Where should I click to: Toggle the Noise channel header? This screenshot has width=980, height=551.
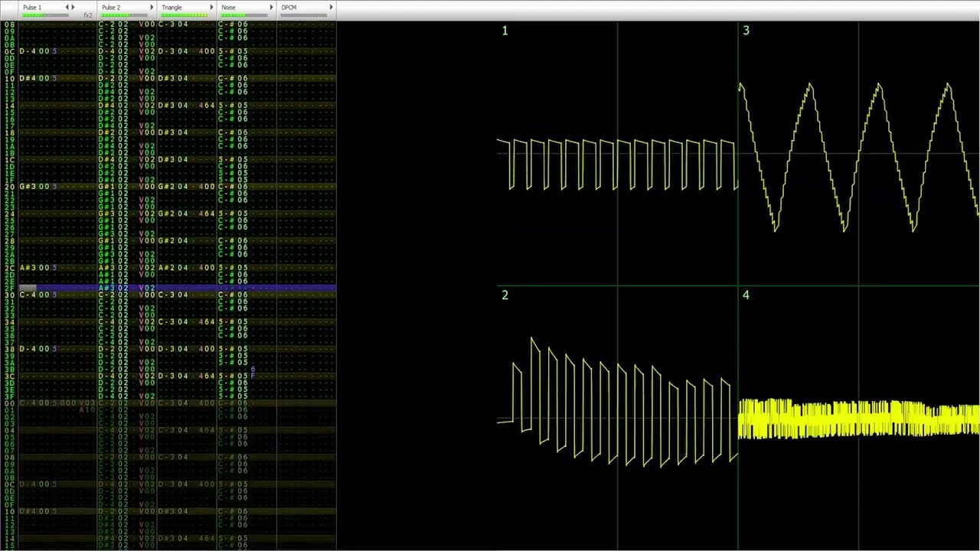click(x=228, y=8)
